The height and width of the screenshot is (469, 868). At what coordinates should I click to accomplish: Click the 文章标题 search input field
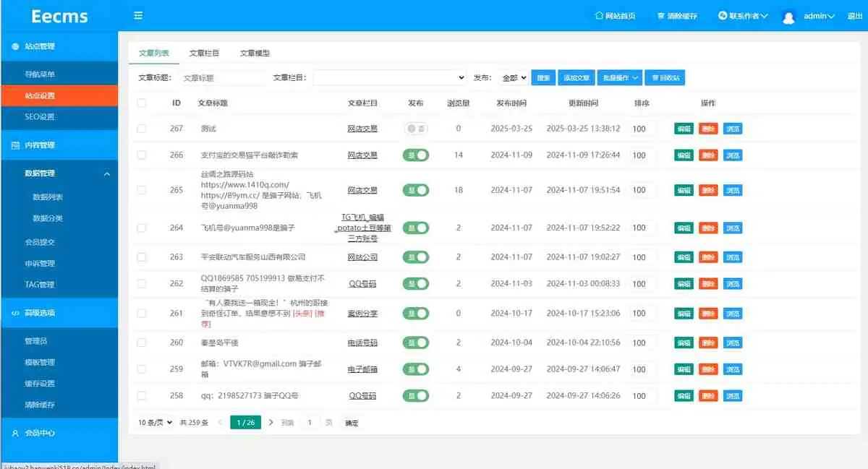[224, 77]
